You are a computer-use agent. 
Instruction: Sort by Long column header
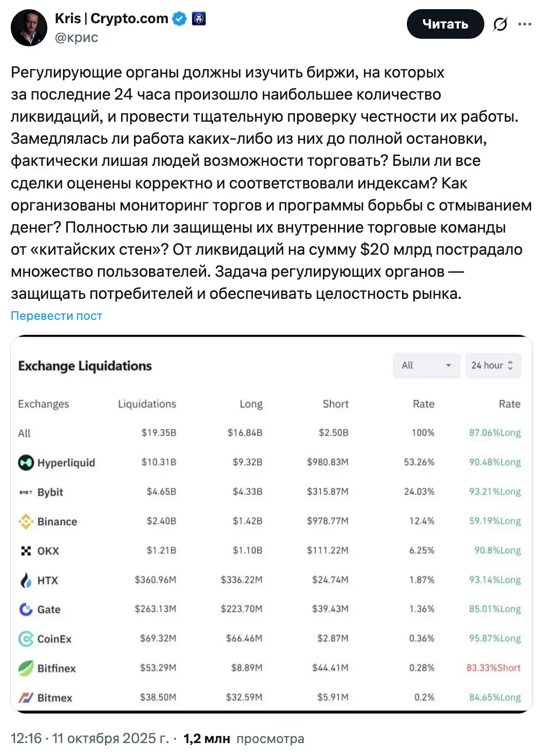pyautogui.click(x=251, y=404)
